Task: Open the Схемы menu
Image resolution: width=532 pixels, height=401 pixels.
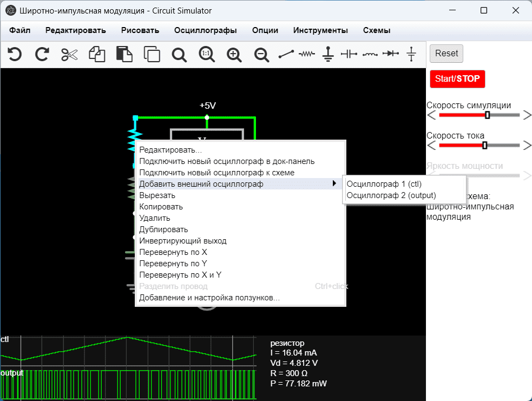Action: (377, 30)
